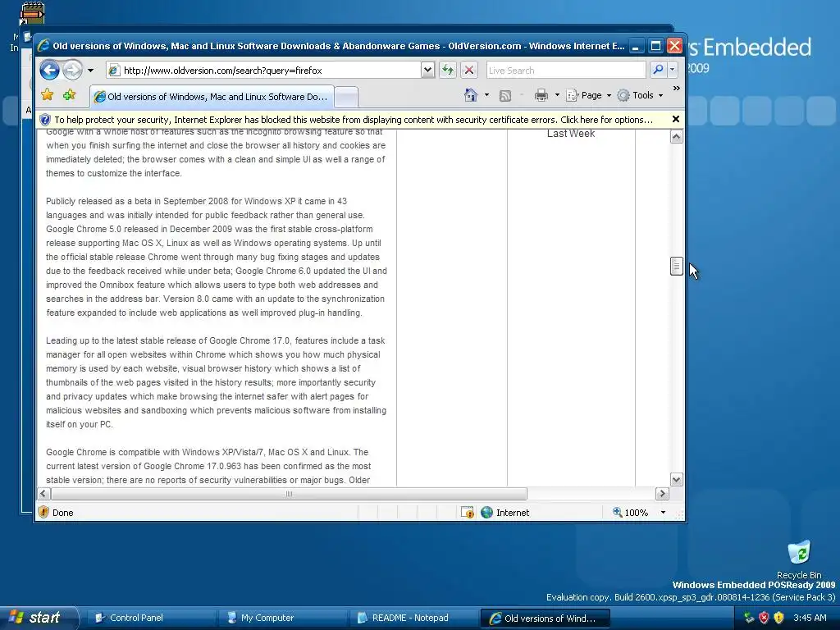Click the vertical scrollbar down arrow
The height and width of the screenshot is (630, 840).
point(676,479)
